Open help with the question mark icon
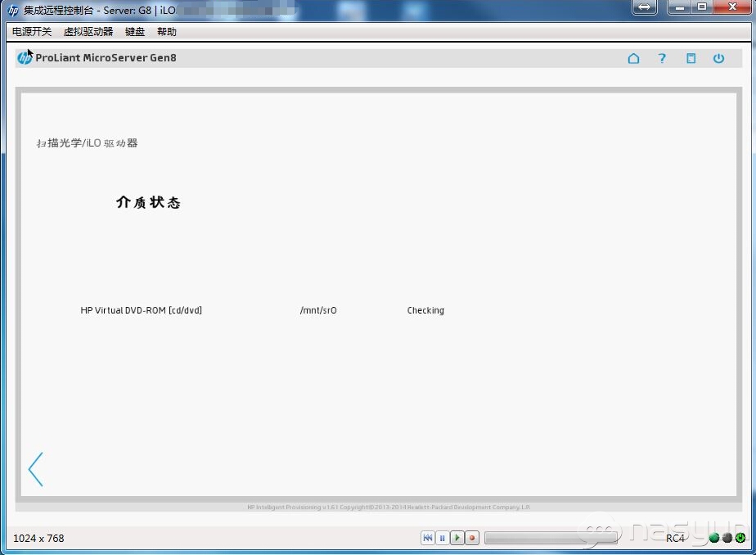This screenshot has width=756, height=555. (662, 58)
